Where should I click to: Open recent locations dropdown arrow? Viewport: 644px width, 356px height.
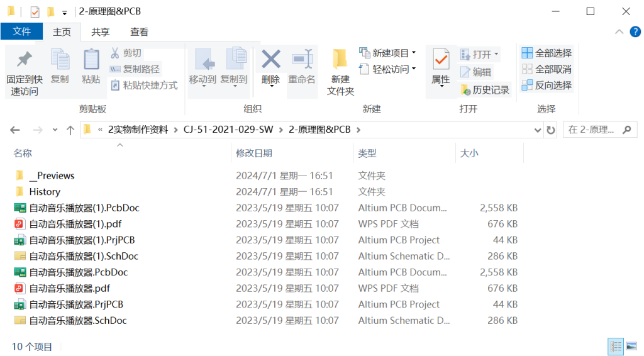coord(55,130)
